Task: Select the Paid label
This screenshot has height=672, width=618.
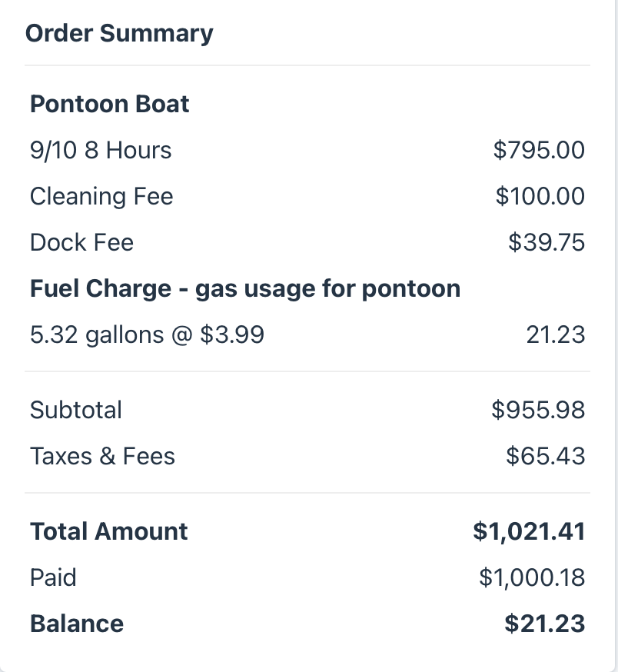Action: [53, 577]
